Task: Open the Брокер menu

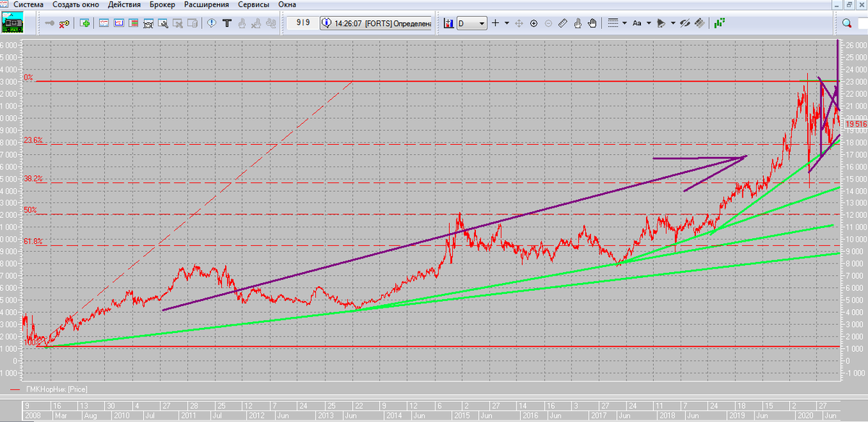Action: coord(163,4)
